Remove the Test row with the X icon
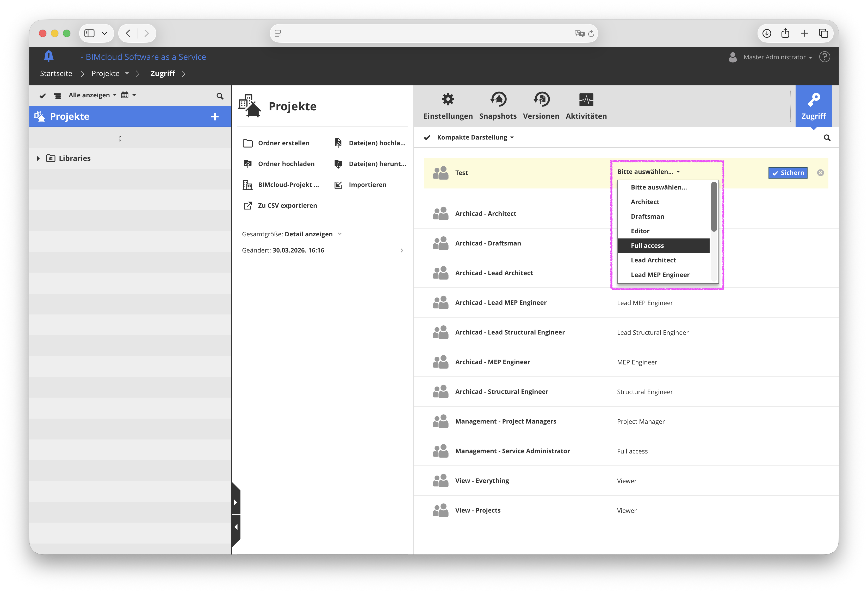This screenshot has height=593, width=868. point(820,173)
